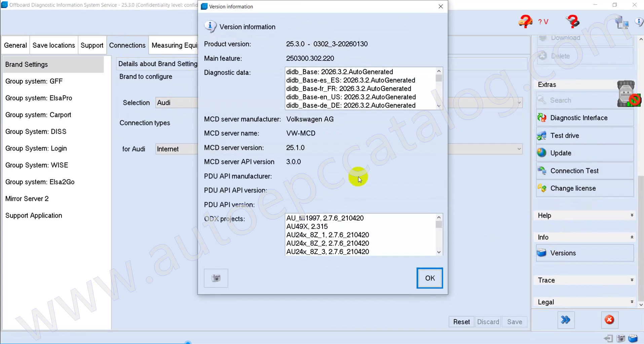Click the vehicle status question mark icon

[x=525, y=22]
